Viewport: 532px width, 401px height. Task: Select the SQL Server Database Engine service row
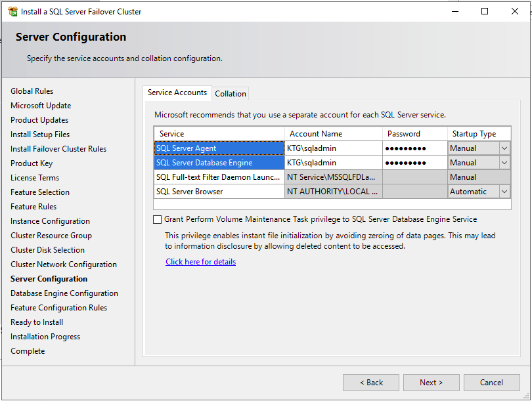(x=219, y=163)
